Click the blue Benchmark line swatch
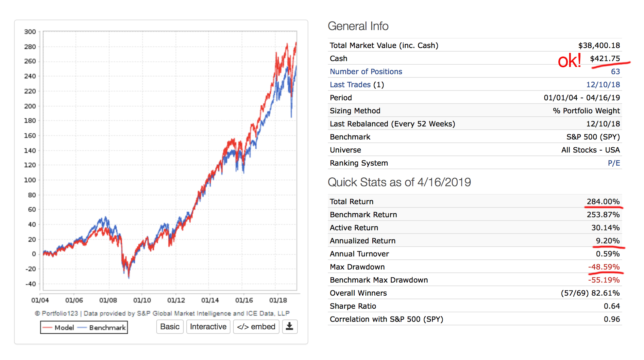Screen dimensions: 644x360 click(82, 327)
